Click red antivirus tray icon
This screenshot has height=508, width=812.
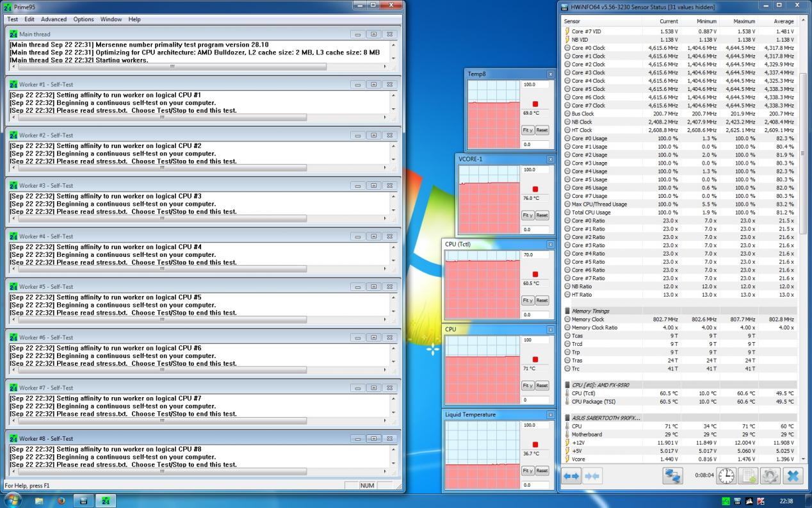tap(761, 501)
